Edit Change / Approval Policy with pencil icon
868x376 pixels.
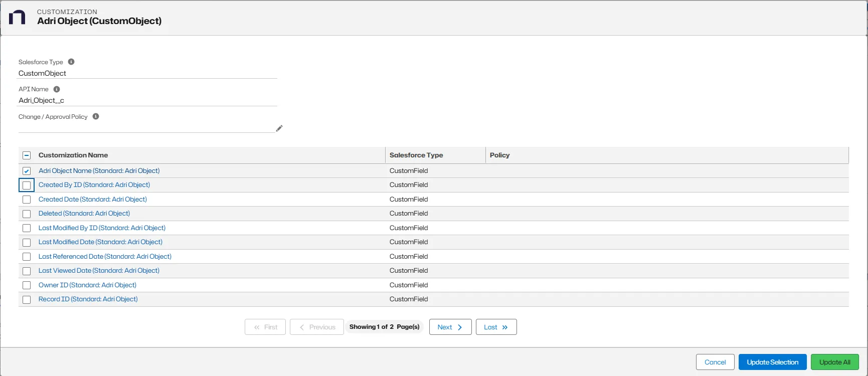click(279, 128)
